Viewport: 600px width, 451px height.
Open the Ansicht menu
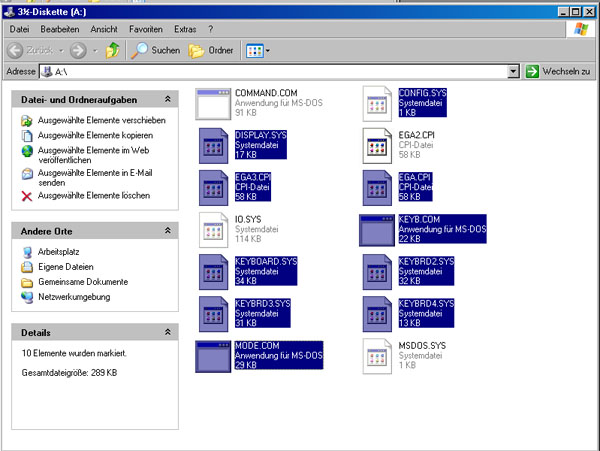[x=104, y=29]
